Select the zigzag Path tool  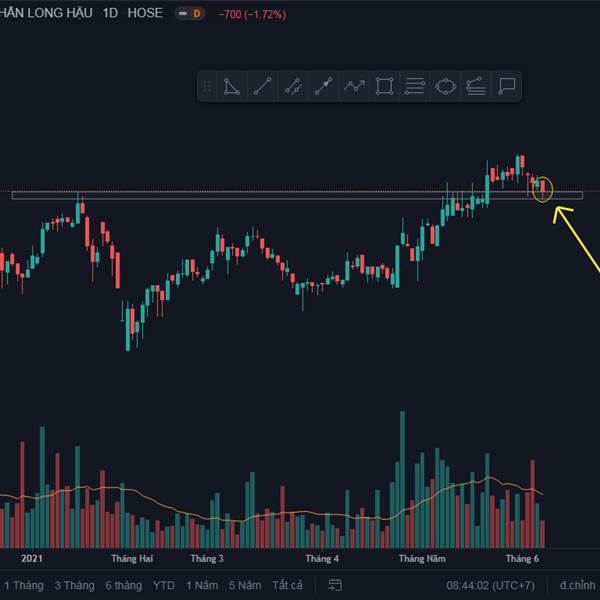(x=354, y=86)
